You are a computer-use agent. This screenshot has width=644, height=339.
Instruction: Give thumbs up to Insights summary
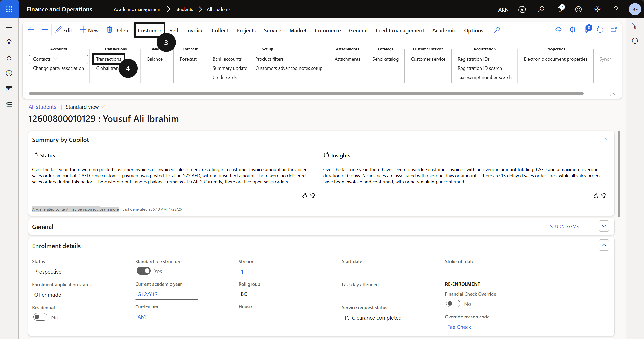point(596,196)
